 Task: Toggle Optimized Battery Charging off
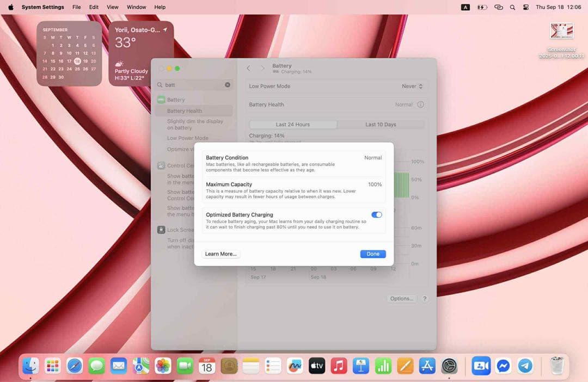coord(377,215)
